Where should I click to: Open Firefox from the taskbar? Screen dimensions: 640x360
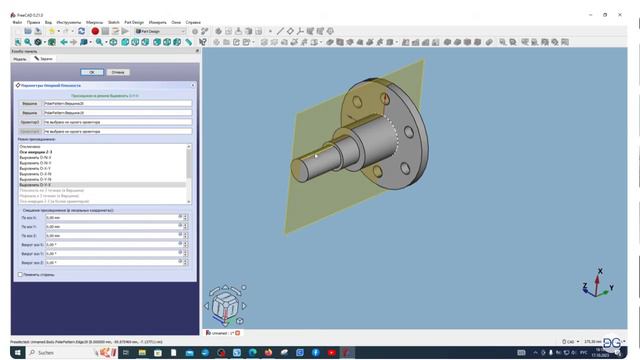click(268, 353)
